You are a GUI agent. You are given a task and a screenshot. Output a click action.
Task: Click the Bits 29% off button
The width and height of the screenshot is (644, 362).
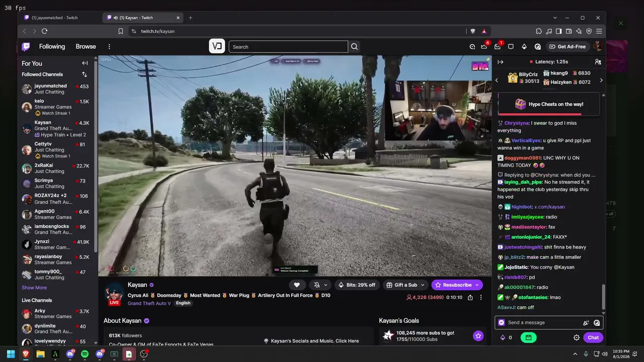point(357,285)
